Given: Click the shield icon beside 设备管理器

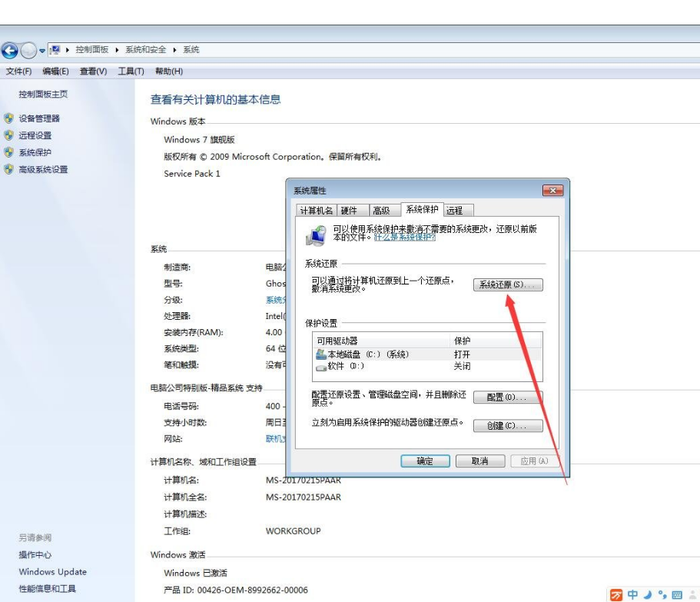Looking at the screenshot, I should tap(9, 118).
